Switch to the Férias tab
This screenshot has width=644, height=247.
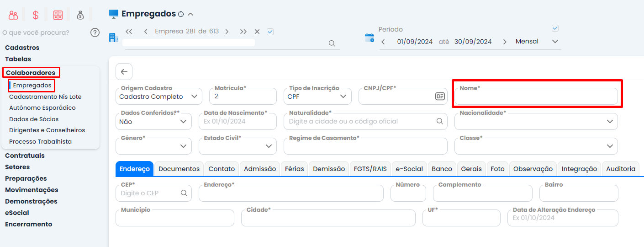(x=295, y=169)
